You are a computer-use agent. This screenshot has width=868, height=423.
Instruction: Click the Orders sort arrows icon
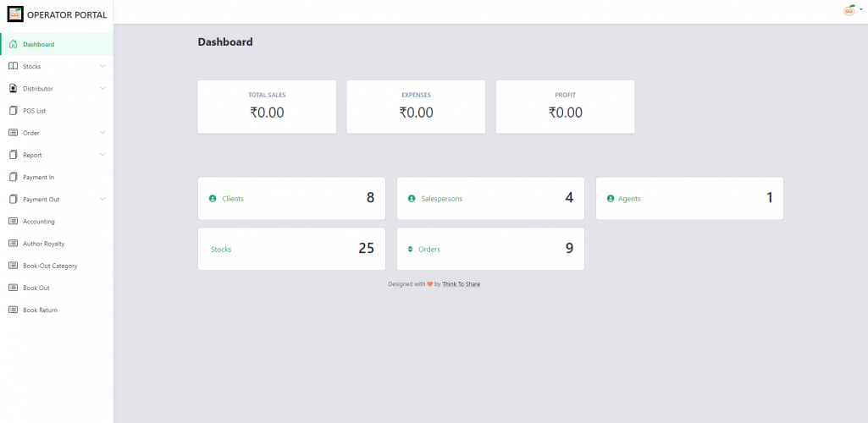410,249
